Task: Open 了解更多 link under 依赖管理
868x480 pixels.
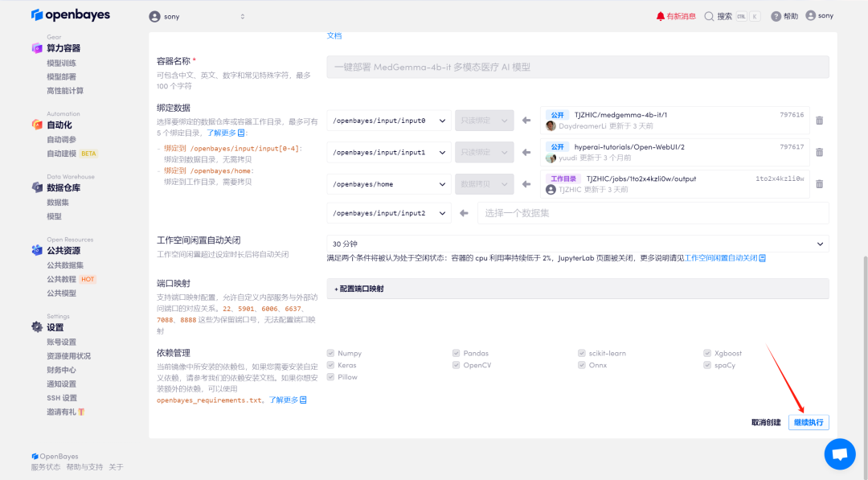Action: (x=288, y=400)
